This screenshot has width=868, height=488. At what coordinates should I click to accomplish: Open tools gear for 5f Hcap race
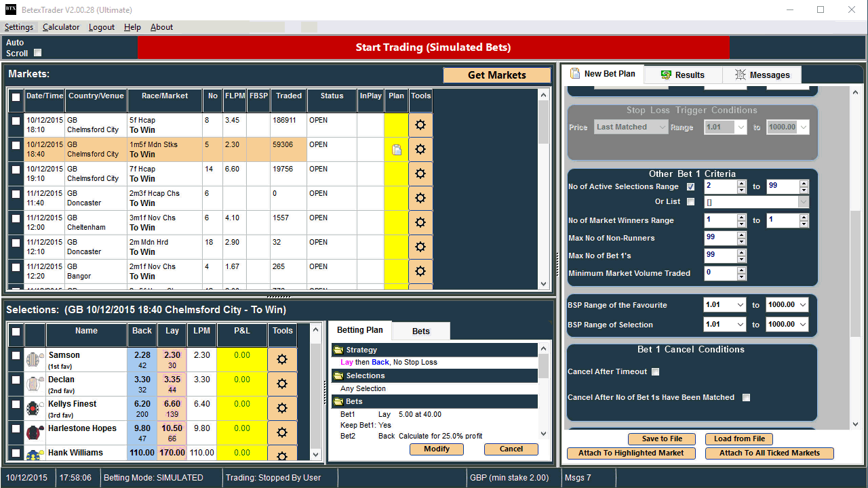point(420,125)
